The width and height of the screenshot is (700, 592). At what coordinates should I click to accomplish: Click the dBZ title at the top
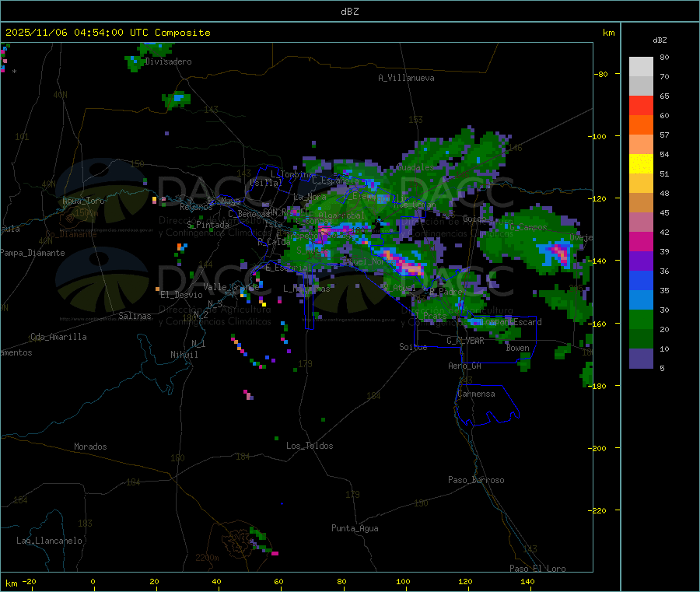349,12
